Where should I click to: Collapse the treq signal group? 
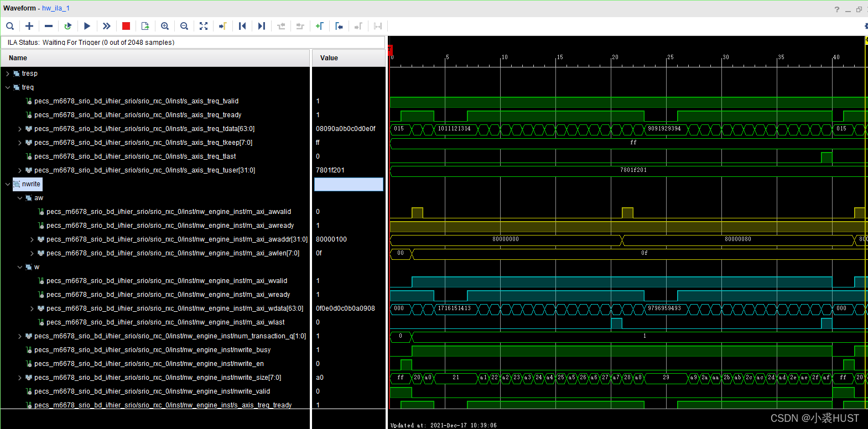pos(8,87)
